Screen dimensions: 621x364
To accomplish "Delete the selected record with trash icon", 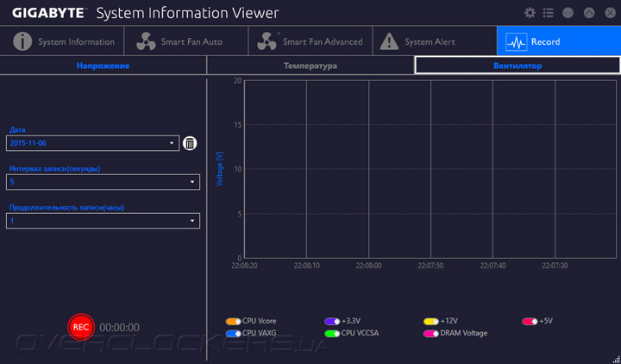I will (190, 143).
